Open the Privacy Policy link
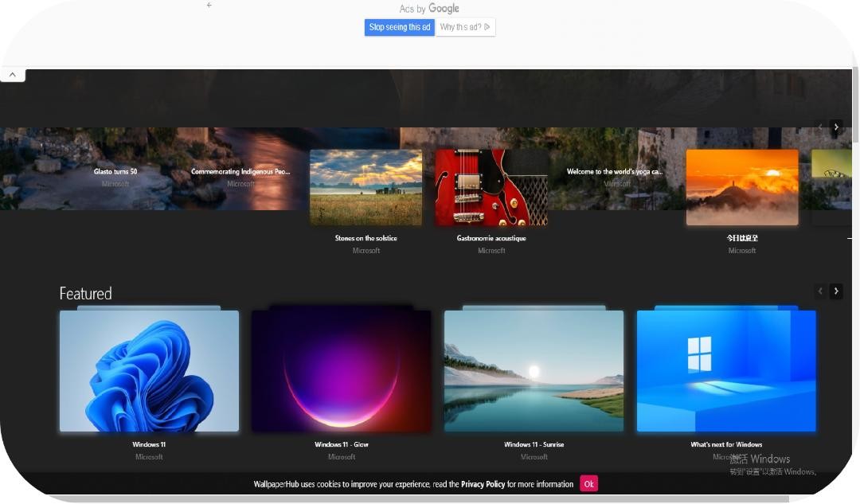The width and height of the screenshot is (860, 504). tap(483, 484)
